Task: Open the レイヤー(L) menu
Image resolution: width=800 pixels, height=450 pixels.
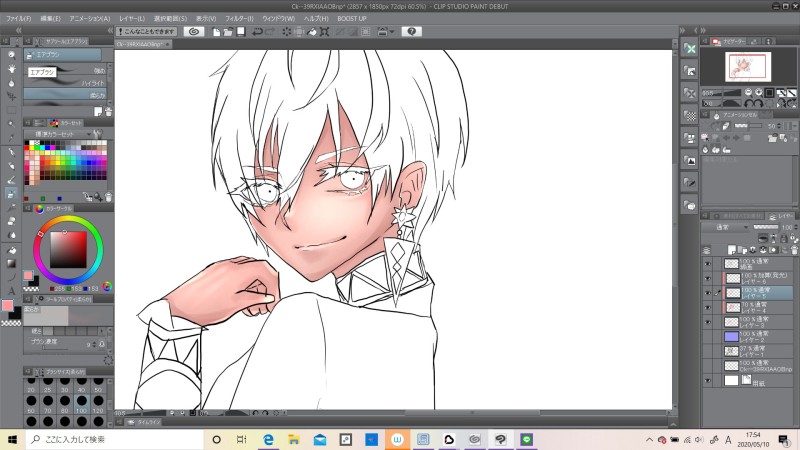Action: click(132, 18)
